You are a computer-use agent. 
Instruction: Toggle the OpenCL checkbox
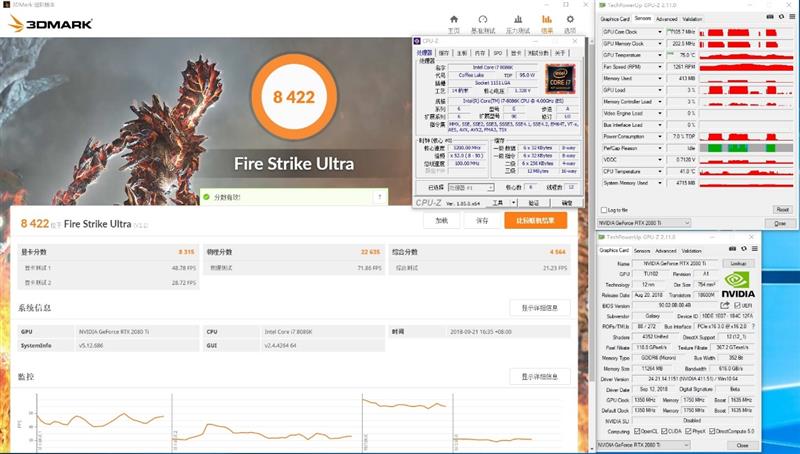[x=637, y=431]
